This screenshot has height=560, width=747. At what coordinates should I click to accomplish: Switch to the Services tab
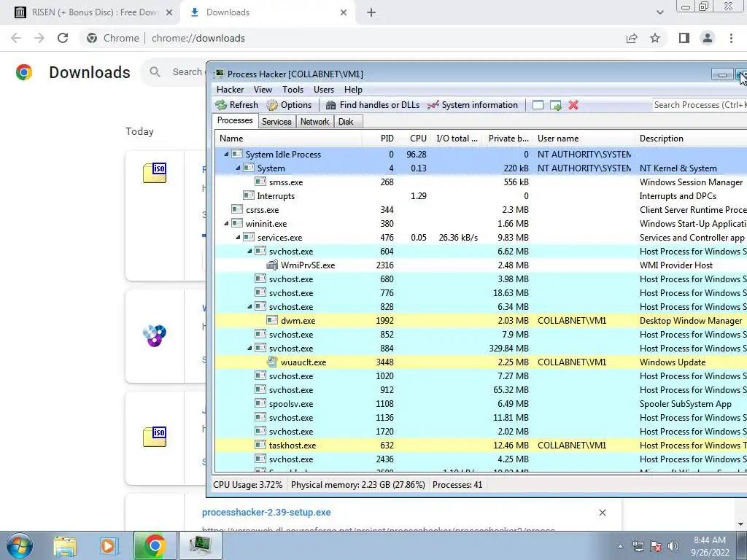click(276, 122)
